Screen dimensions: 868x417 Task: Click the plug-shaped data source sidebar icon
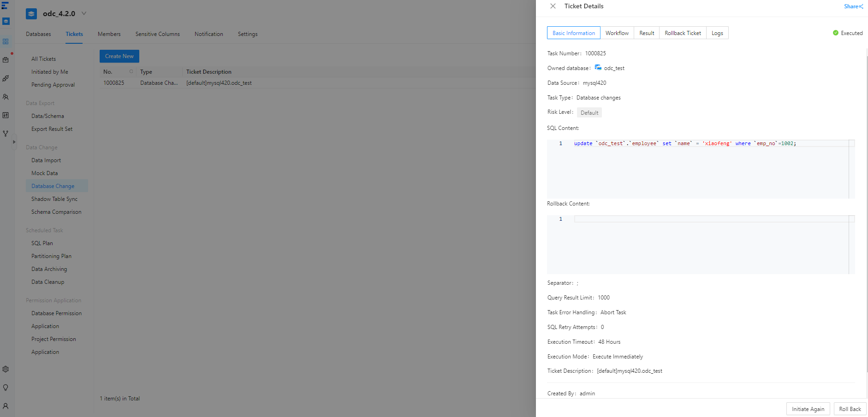point(6,78)
